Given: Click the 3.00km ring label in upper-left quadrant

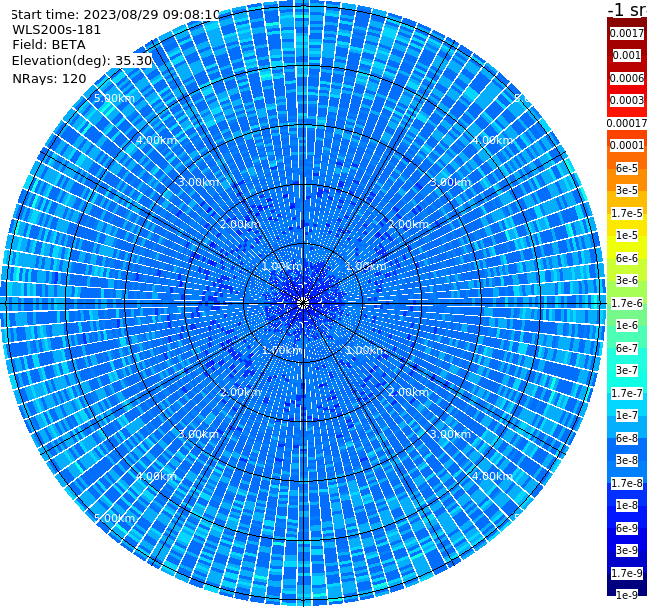Looking at the screenshot, I should (x=198, y=182).
